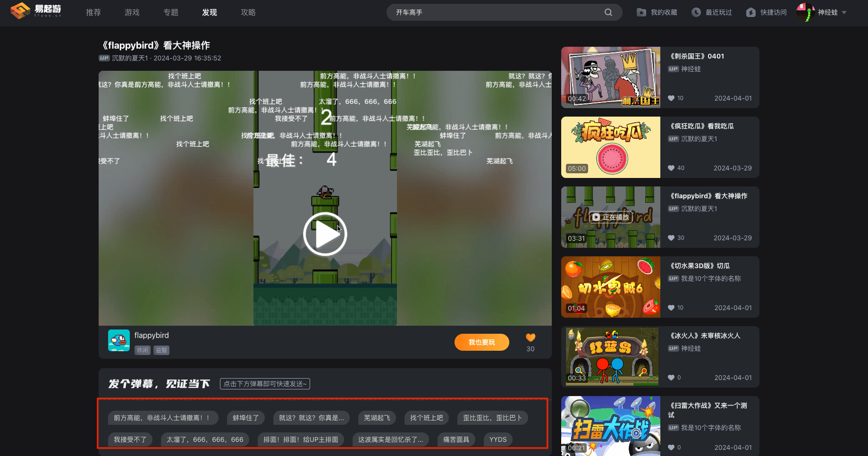Go to the 专题 tab
868x456 pixels.
coord(171,12)
